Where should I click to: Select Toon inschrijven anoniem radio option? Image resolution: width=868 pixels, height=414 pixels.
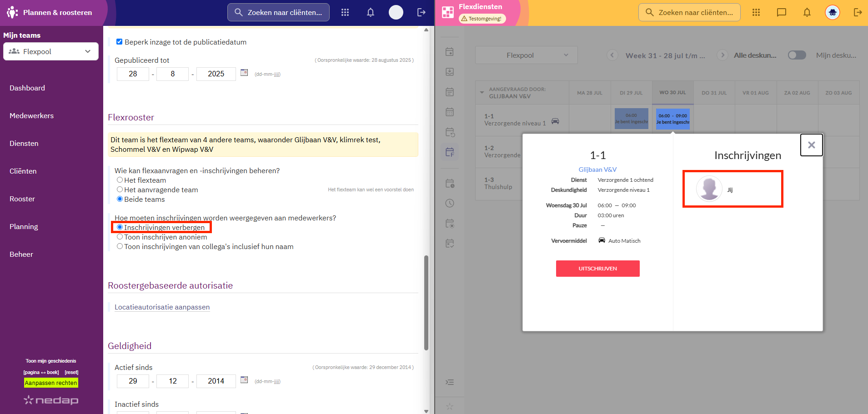(120, 237)
